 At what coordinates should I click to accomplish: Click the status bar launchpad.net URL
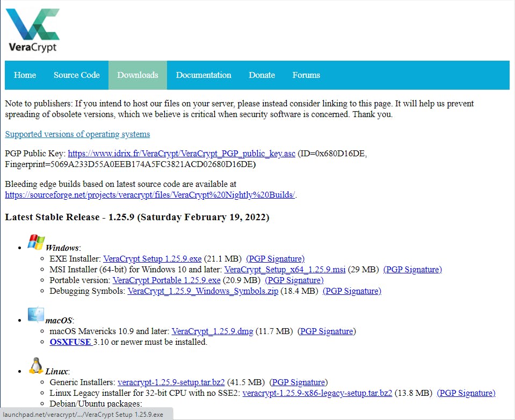pos(83,415)
